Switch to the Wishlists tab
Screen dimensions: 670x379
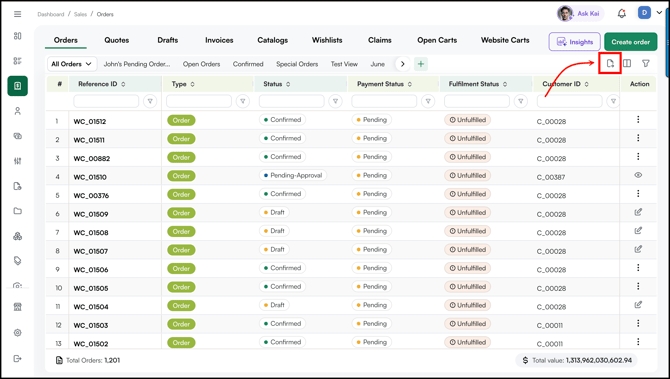coord(327,40)
